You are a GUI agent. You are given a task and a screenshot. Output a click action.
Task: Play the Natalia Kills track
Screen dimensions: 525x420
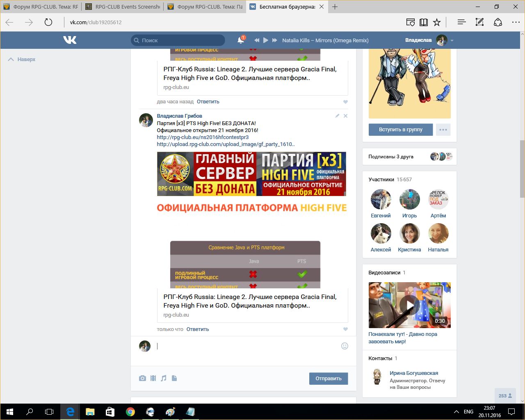[265, 40]
